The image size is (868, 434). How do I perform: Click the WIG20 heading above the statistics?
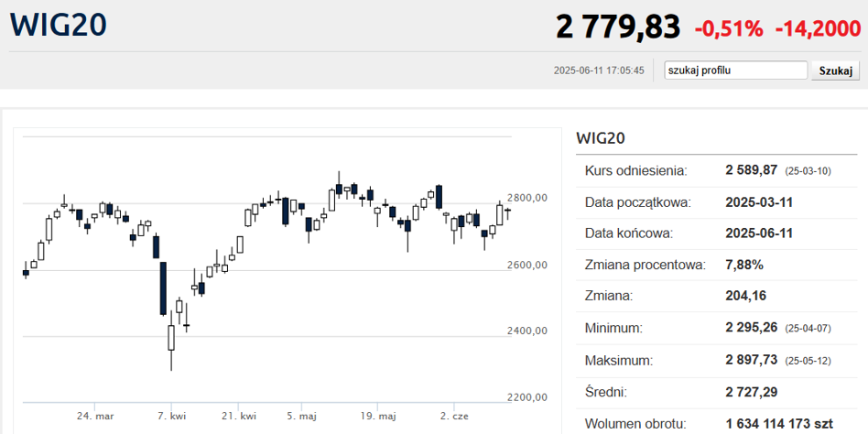click(600, 138)
